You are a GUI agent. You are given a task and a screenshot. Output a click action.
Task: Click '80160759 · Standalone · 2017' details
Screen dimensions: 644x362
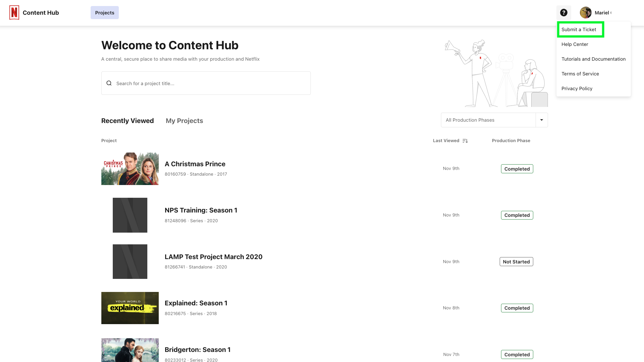196,174
